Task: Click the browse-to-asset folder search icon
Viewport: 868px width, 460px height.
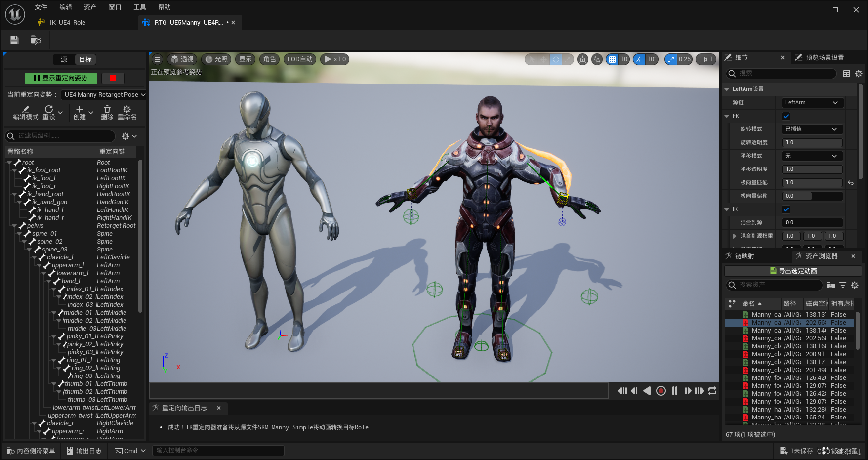Action: [36, 40]
